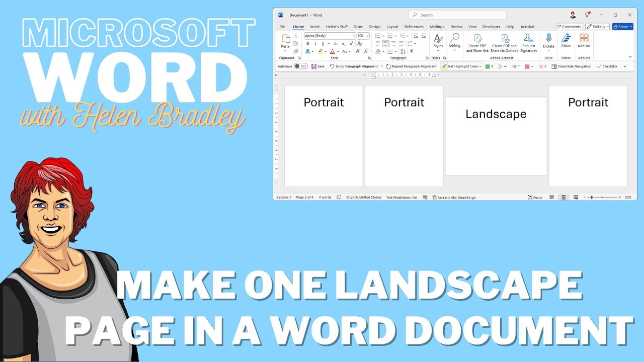Select the Format Painter brush icon
The width and height of the screenshot is (644, 362).
pos(296,51)
